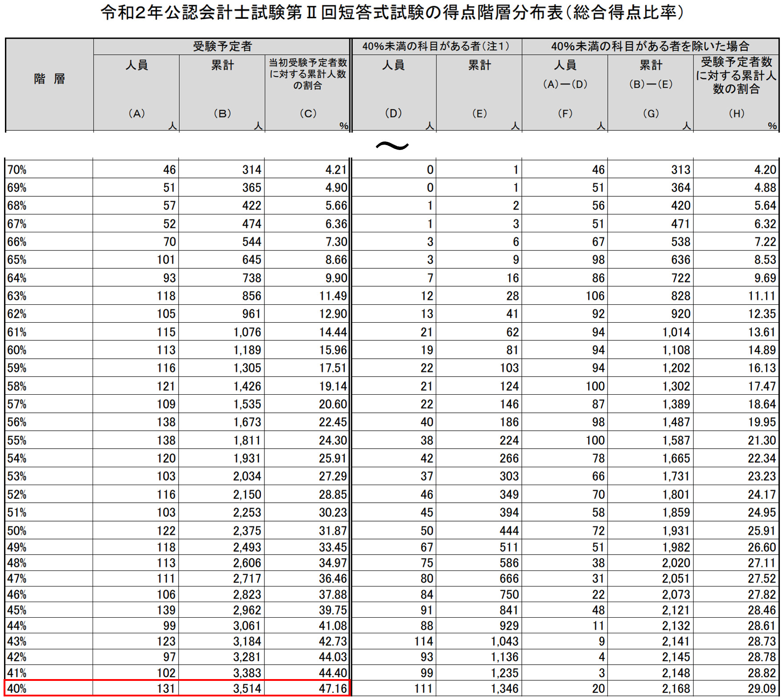Click the 53% row label
The height and width of the screenshot is (700, 783).
(17, 477)
